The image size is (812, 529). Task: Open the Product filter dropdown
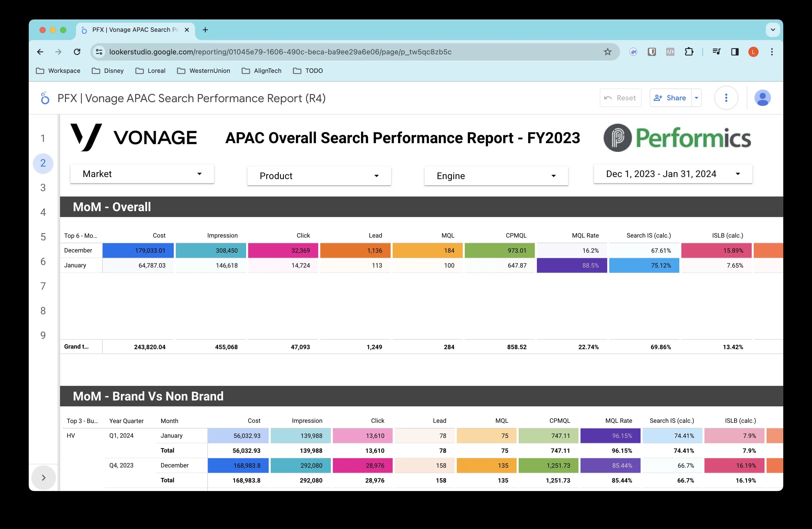point(319,176)
